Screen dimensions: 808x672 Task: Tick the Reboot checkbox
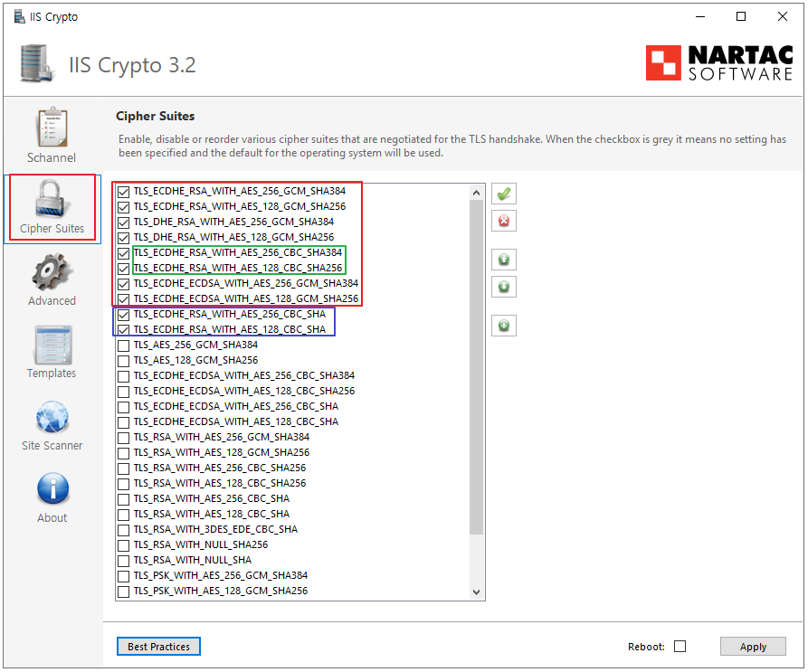680,647
